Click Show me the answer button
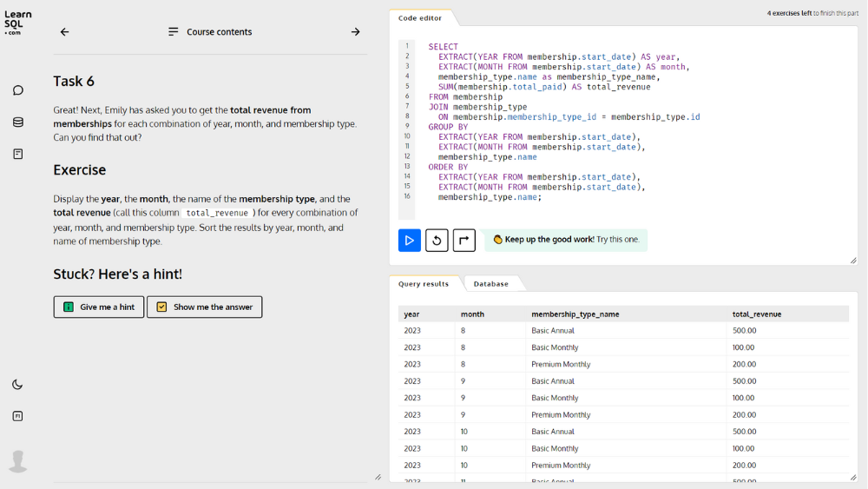Screen dimensions: 868x489 point(204,307)
